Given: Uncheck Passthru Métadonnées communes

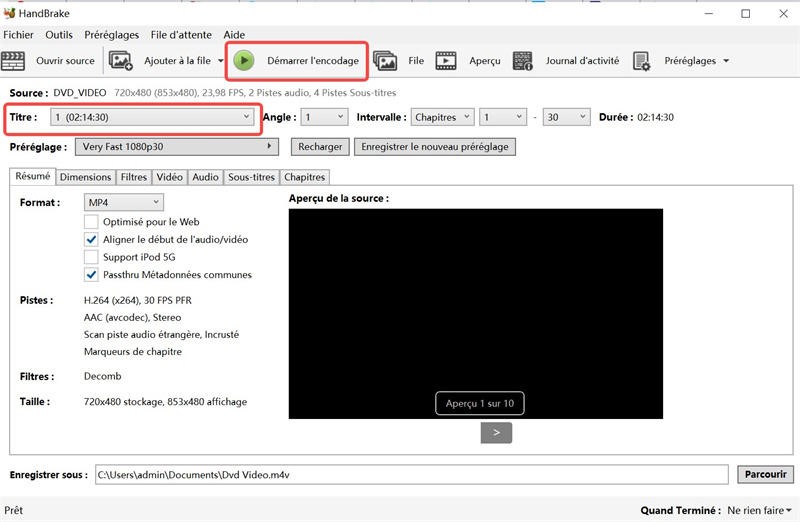Looking at the screenshot, I should [91, 275].
